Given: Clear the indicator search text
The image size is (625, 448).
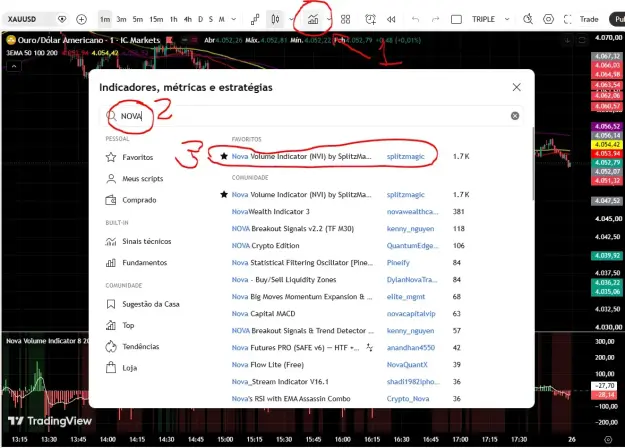Looking at the screenshot, I should pos(515,116).
